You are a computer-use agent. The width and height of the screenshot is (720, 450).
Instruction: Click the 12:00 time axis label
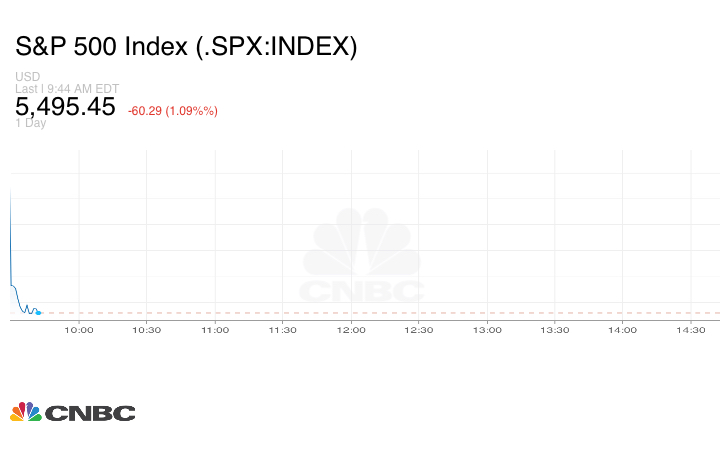(x=351, y=330)
